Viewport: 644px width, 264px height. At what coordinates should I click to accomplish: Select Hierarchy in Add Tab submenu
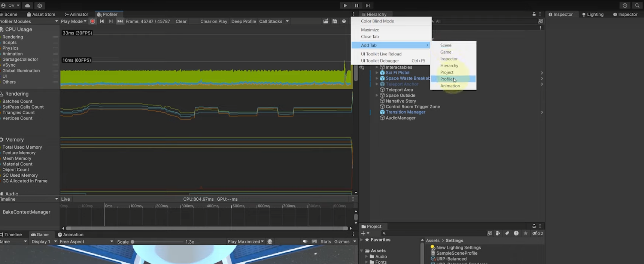click(453, 66)
